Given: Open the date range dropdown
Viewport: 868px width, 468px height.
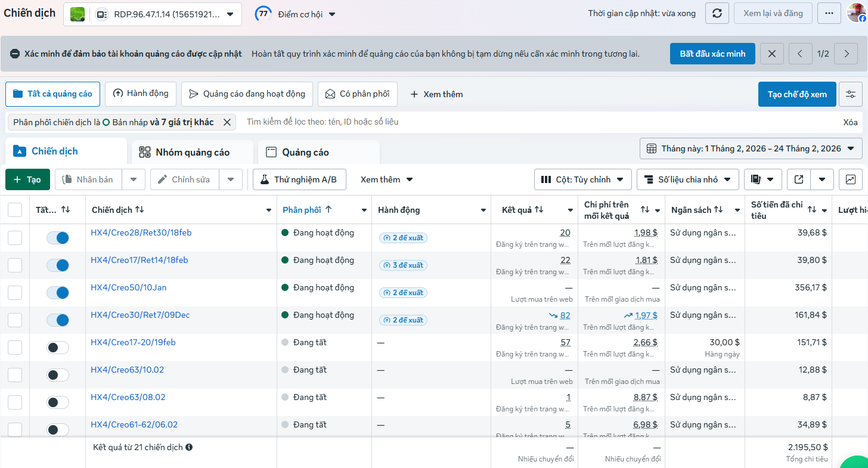Looking at the screenshot, I should (751, 148).
